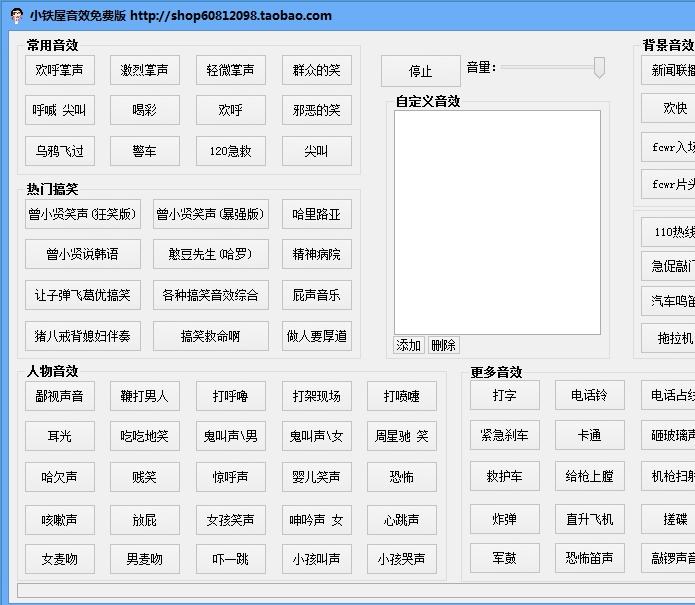
Task: Trigger the 直升飞机 sound
Action: pyautogui.click(x=590, y=519)
